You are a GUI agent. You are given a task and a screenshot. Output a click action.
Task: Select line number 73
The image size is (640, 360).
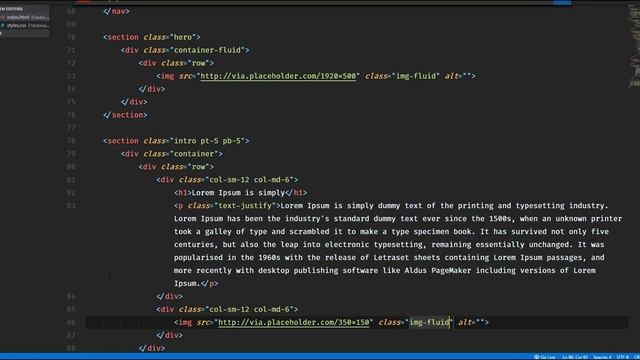71,76
